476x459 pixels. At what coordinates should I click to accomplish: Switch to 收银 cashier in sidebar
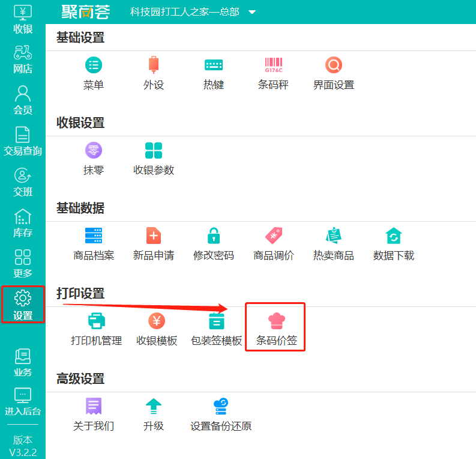pos(23,19)
